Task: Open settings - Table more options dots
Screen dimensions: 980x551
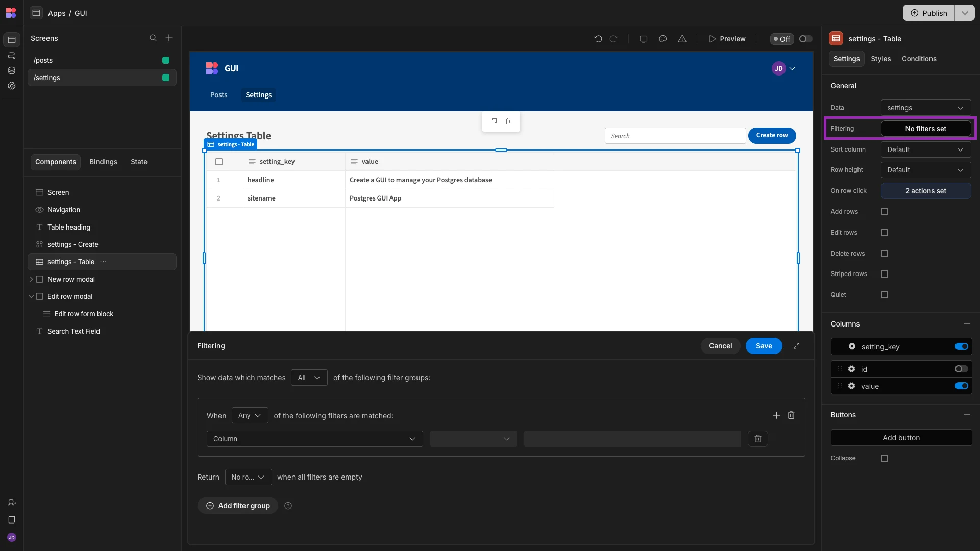Action: point(104,262)
